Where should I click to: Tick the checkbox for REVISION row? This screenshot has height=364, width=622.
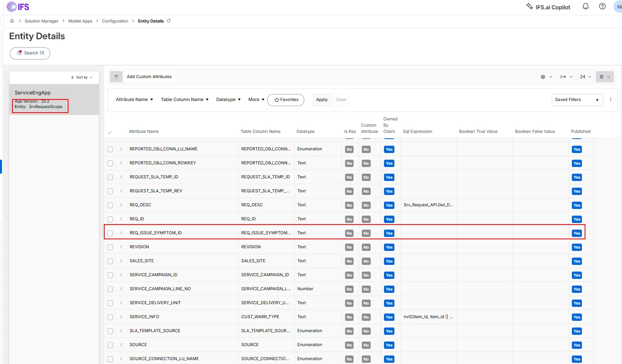coord(110,247)
